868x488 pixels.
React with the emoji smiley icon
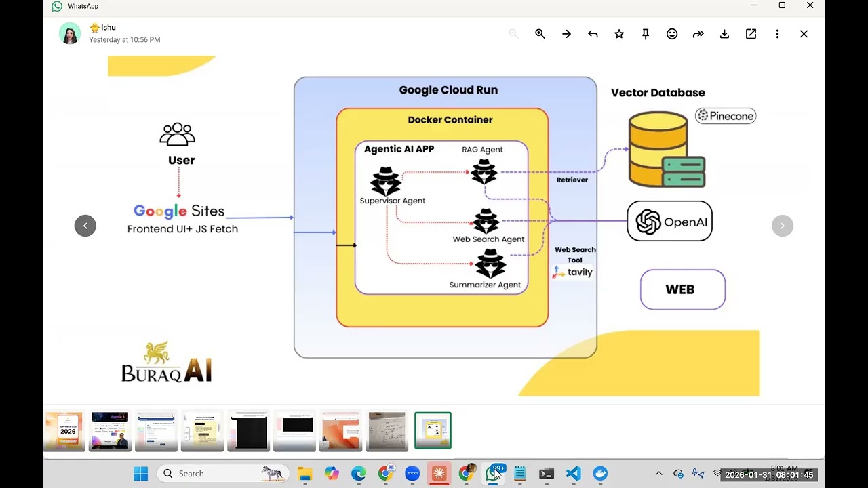click(x=672, y=34)
